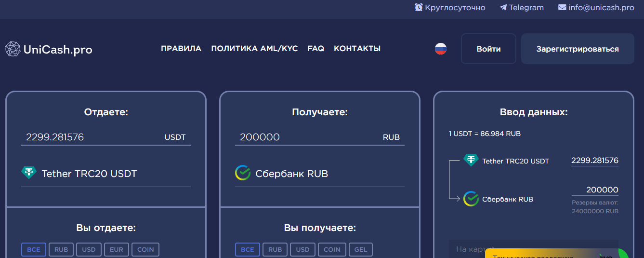Image resolution: width=644 pixels, height=258 pixels.
Task: Edit USDT amount in Ввод данных panel
Action: [x=595, y=161]
